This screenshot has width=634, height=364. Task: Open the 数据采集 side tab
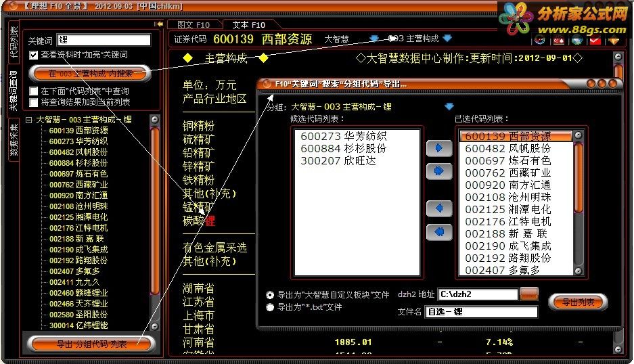(x=14, y=139)
